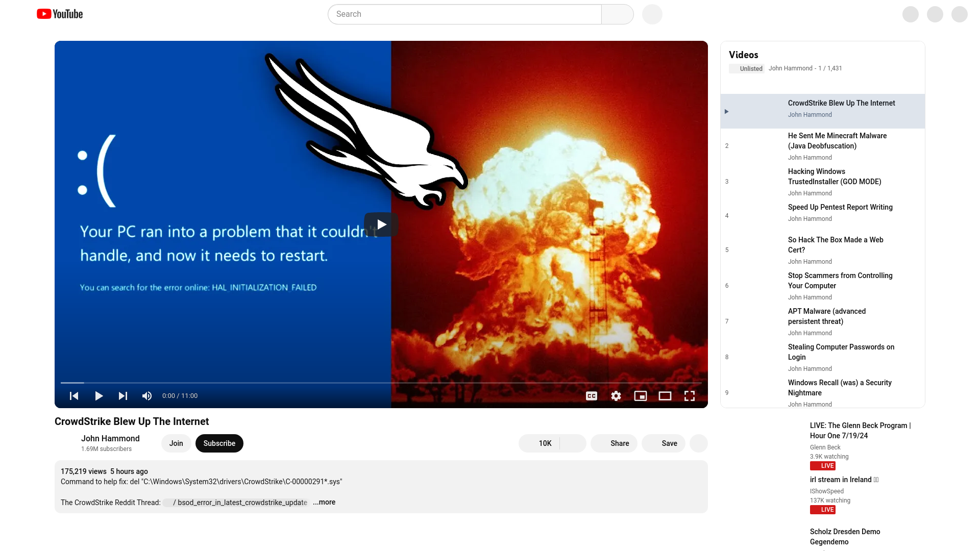The image size is (980, 551).
Task: Enter fullscreen mode
Action: pos(690,396)
